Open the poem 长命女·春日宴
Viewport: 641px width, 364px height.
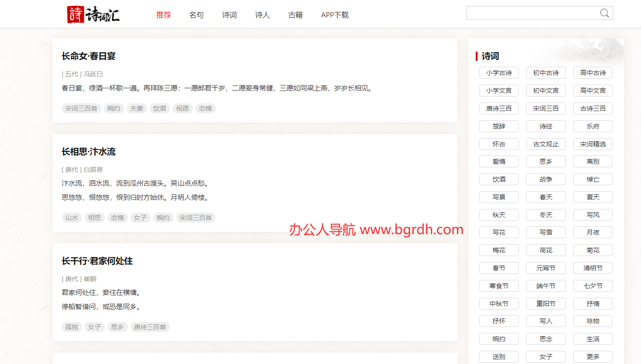click(x=89, y=56)
